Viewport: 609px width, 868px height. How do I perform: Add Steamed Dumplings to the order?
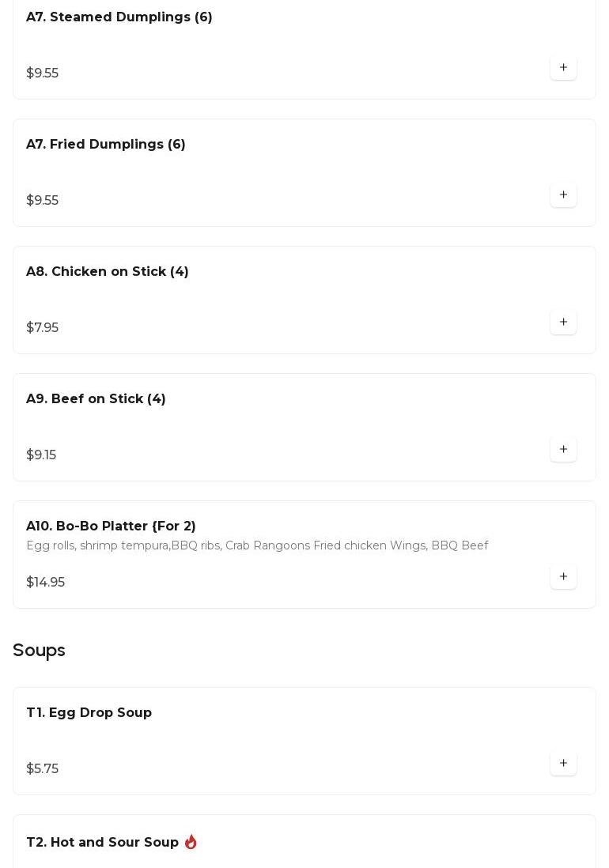pos(563,68)
